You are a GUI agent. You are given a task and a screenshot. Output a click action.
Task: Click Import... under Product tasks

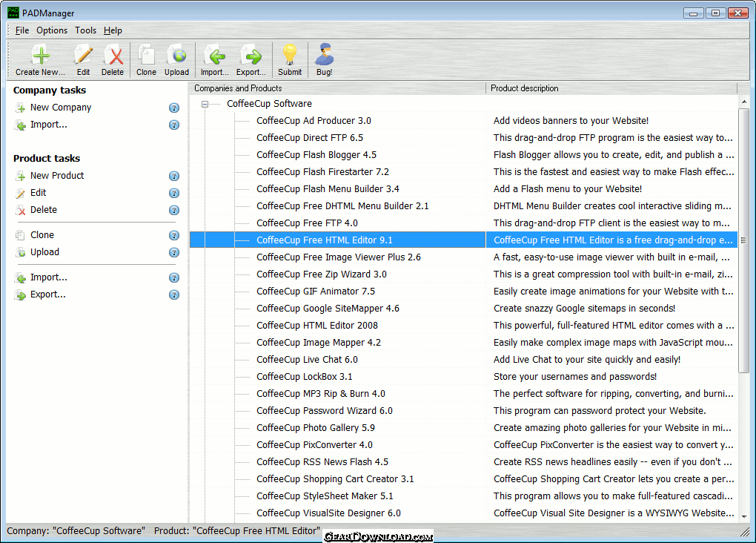coord(49,277)
